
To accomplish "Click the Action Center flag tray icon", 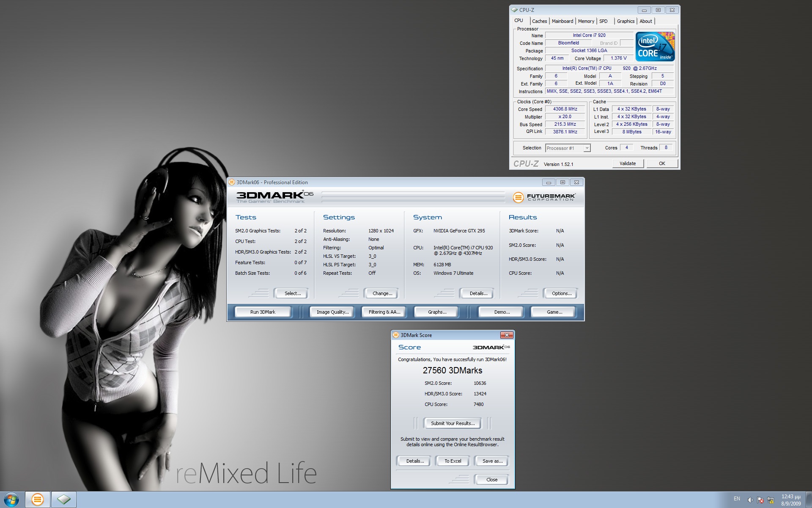I will 760,500.
